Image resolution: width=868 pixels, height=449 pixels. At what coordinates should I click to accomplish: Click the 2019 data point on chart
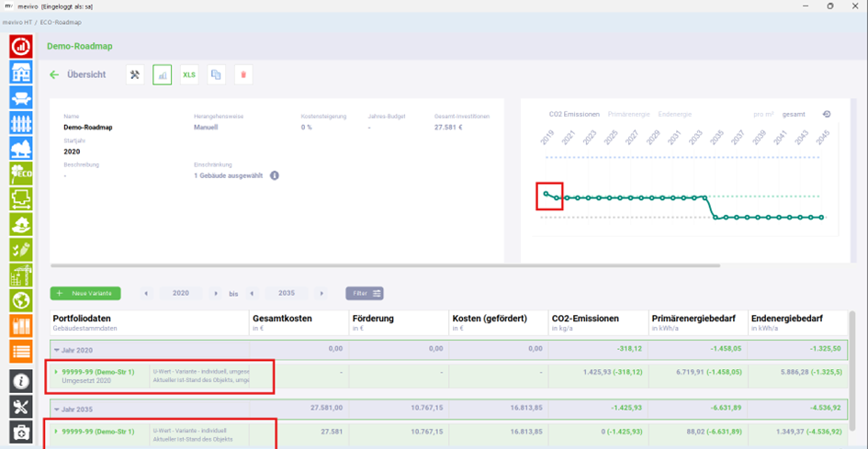546,193
